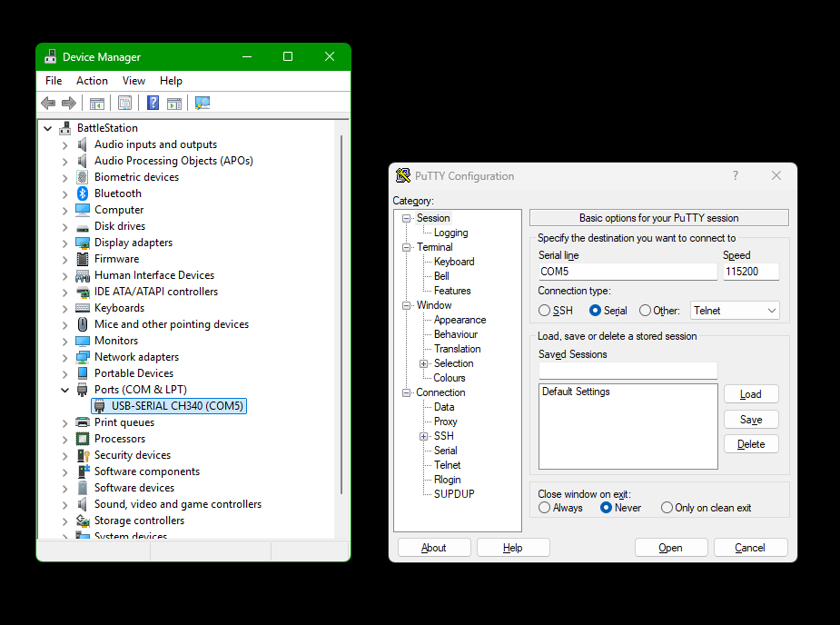The width and height of the screenshot is (840, 625).
Task: Select Other connection type radio
Action: coord(645,311)
